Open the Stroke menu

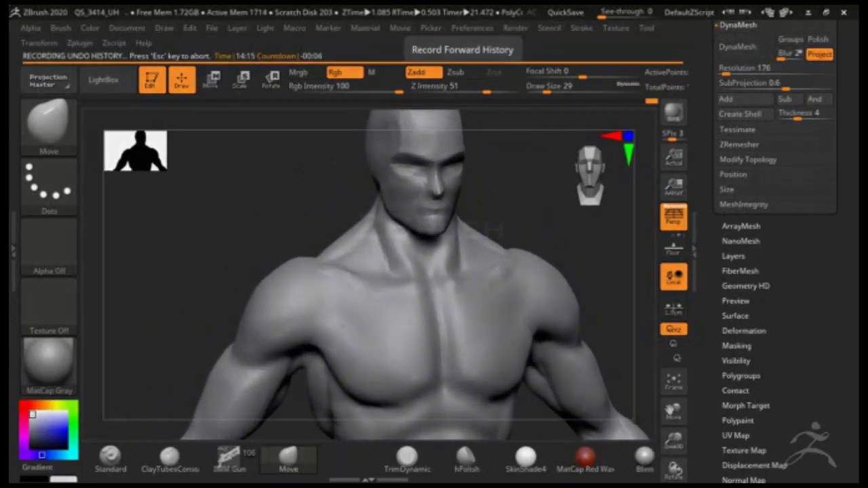point(581,28)
